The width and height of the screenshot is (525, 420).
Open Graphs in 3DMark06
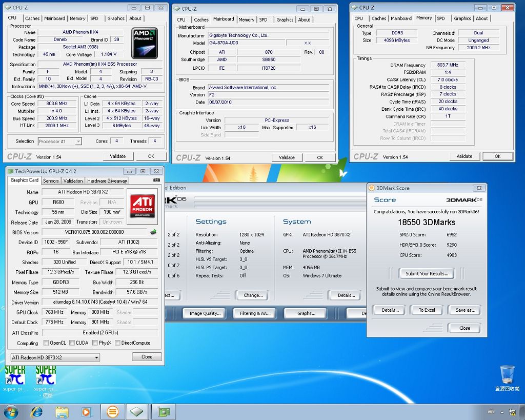point(306,313)
